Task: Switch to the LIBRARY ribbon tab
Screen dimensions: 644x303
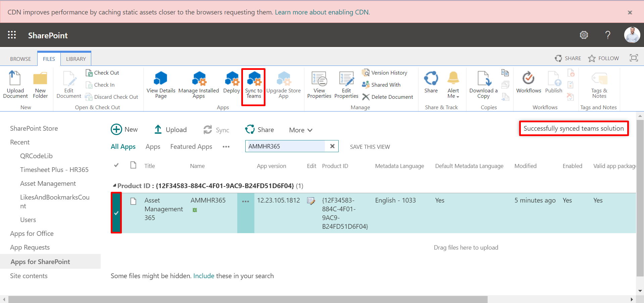Action: pos(76,59)
